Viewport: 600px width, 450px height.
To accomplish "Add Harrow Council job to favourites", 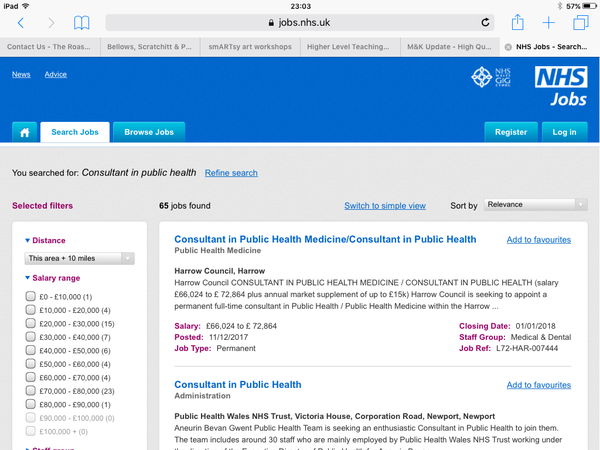I will [539, 240].
